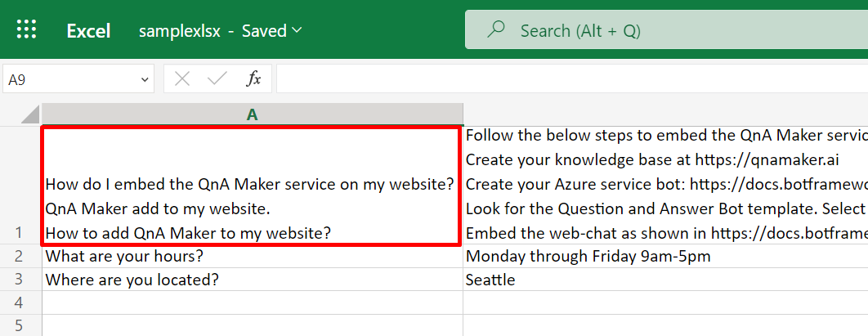
Task: Select cell 'Where are you located?'
Action: coord(253,279)
